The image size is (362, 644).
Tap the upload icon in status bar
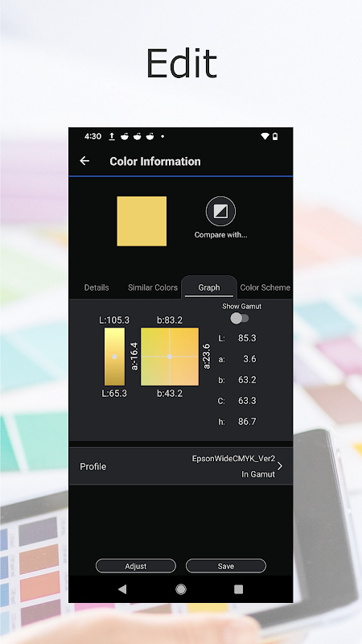click(x=112, y=136)
